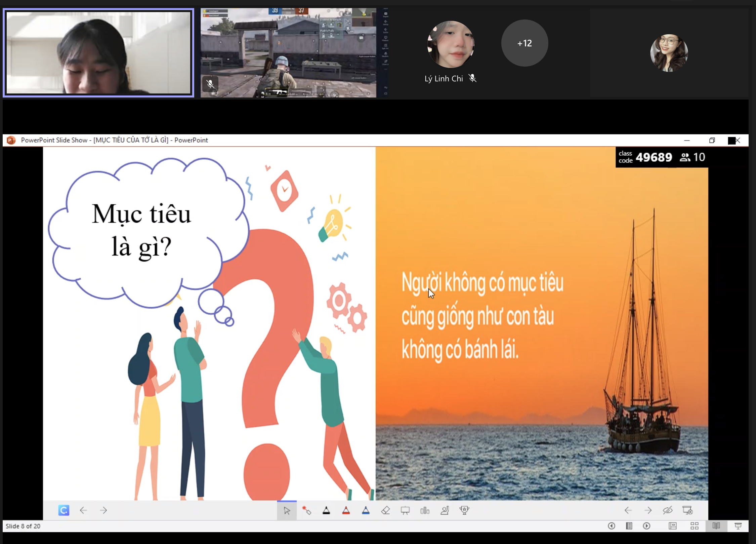
Task: Expand the +12 more participants bubble
Action: (x=524, y=43)
